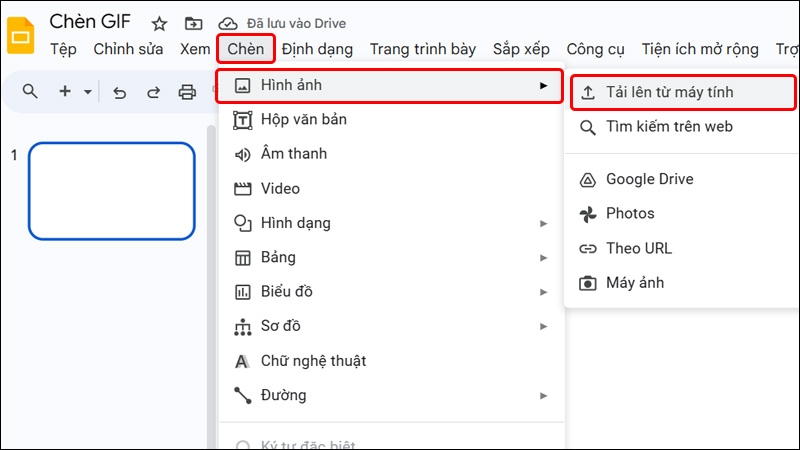Click the redo arrow icon
Viewport: 800px width, 450px height.
pos(153,92)
